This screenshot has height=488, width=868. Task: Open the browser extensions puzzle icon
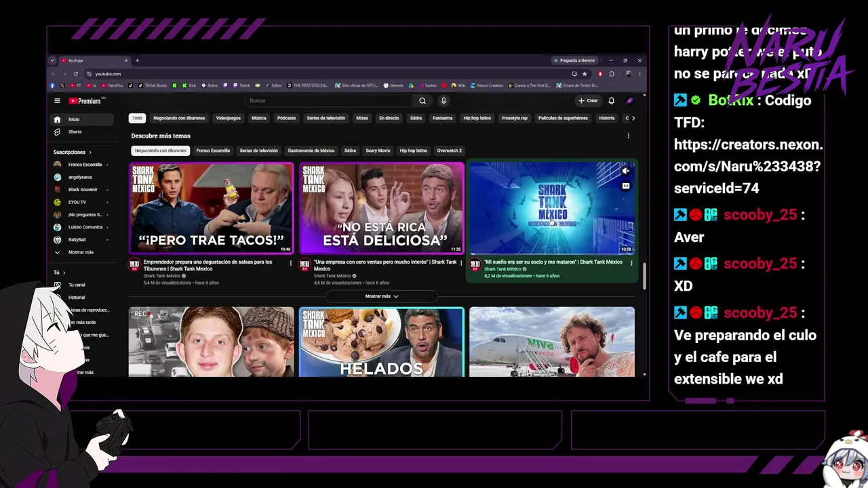click(612, 74)
